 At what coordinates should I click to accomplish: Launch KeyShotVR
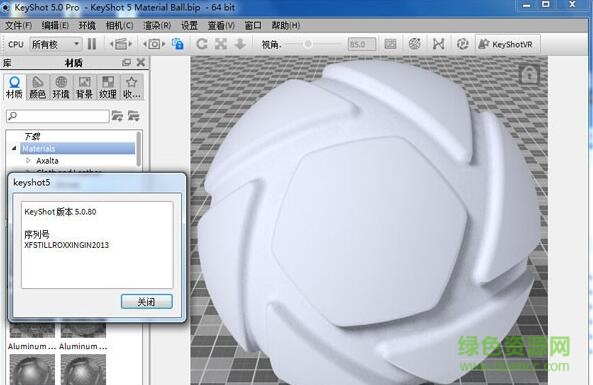click(x=507, y=44)
